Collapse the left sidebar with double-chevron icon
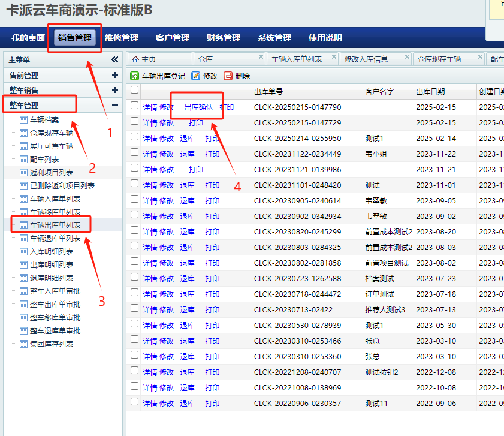Screen dimensions: 504x436 115,59
